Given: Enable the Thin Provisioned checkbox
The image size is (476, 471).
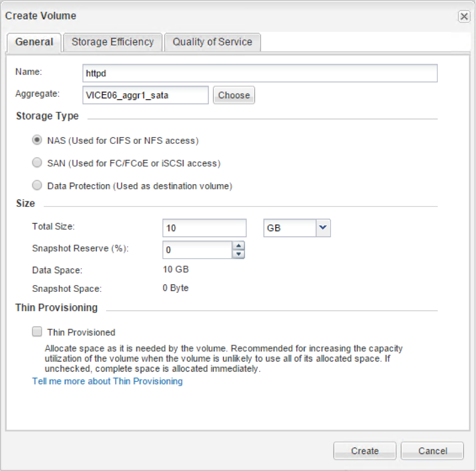Looking at the screenshot, I should 37,332.
